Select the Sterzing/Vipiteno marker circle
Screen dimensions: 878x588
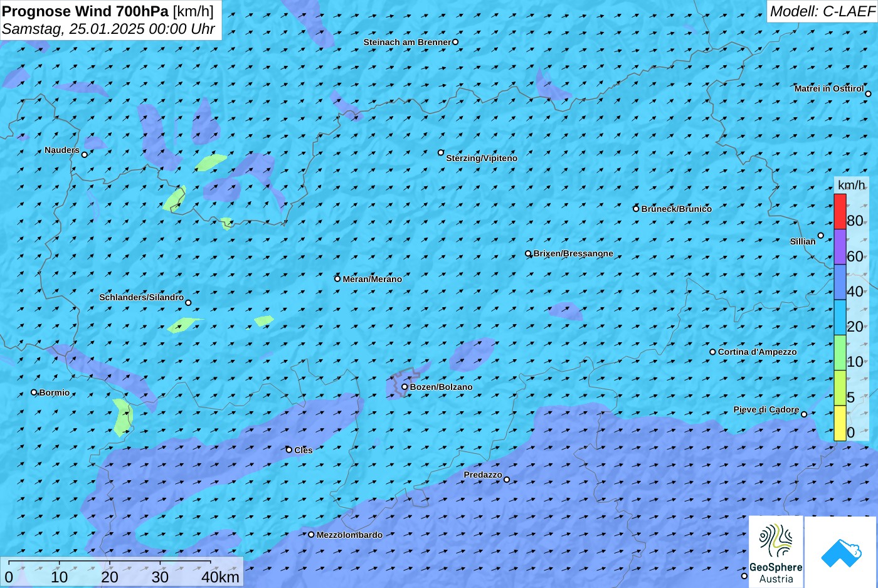441,152
